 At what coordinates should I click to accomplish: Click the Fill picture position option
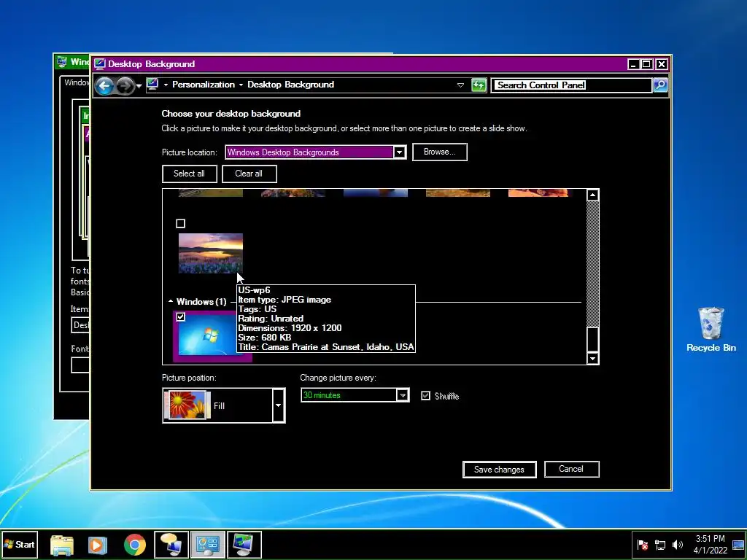218,405
